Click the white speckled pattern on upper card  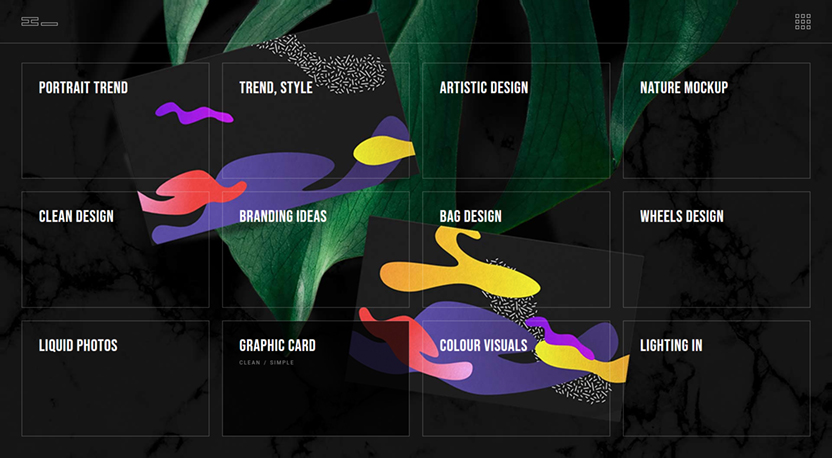pyautogui.click(x=324, y=65)
